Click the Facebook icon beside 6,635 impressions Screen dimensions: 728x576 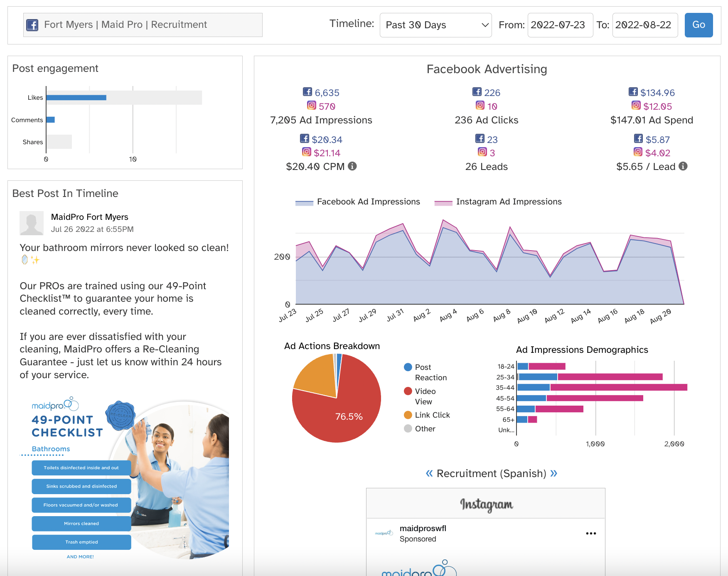307,92
